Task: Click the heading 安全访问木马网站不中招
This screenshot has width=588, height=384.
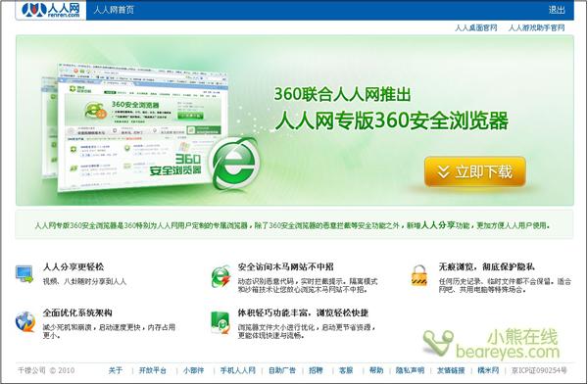Action: pos(286,267)
